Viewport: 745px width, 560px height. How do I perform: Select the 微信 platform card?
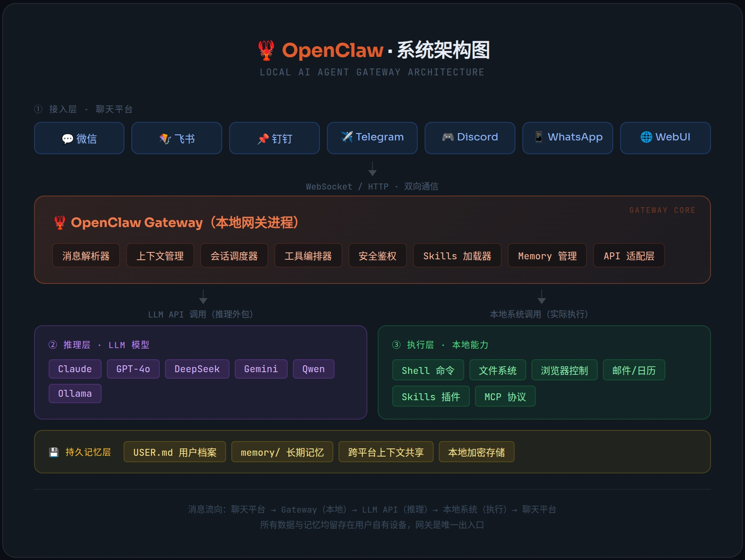79,138
